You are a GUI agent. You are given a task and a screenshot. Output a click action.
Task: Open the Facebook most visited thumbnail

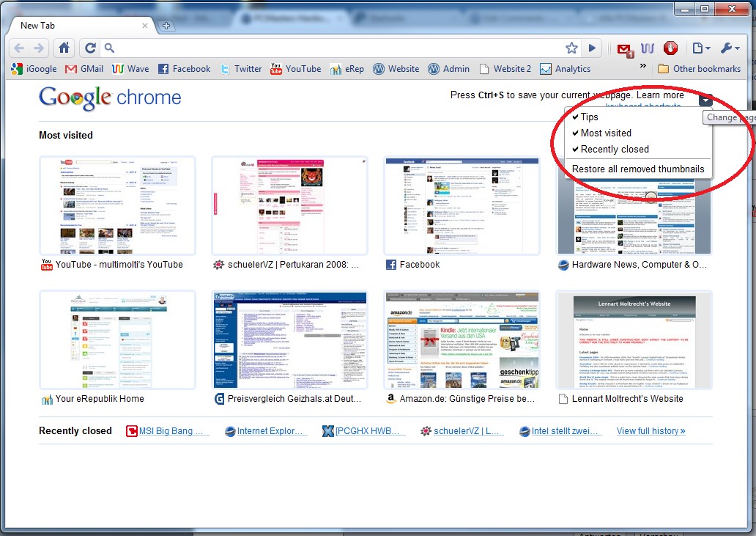tap(462, 206)
